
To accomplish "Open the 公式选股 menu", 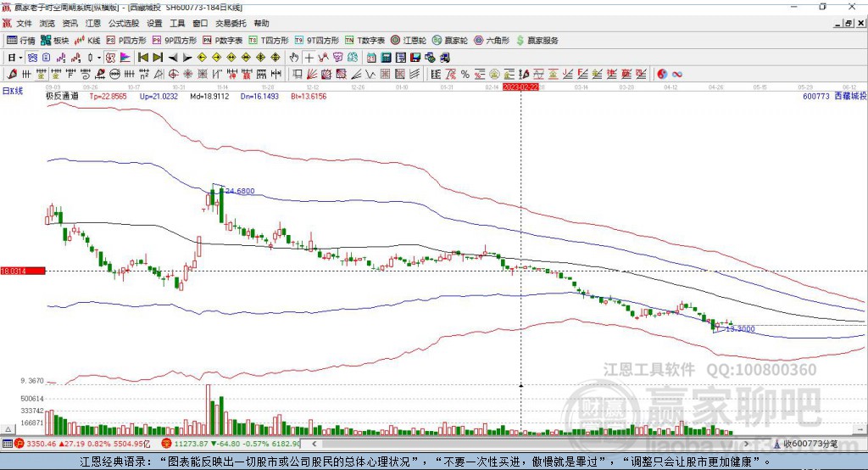I will coord(124,23).
